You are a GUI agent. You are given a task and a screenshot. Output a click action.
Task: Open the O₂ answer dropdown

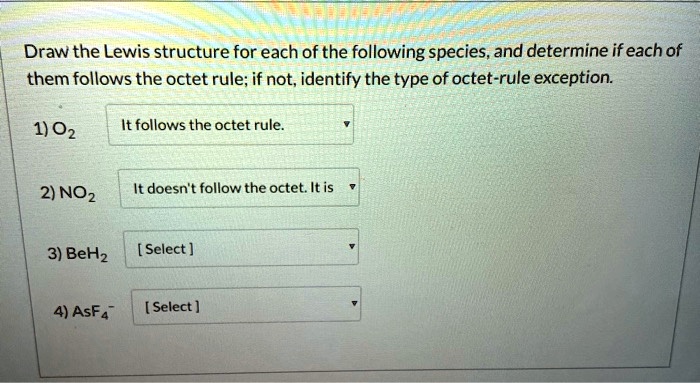click(230, 125)
